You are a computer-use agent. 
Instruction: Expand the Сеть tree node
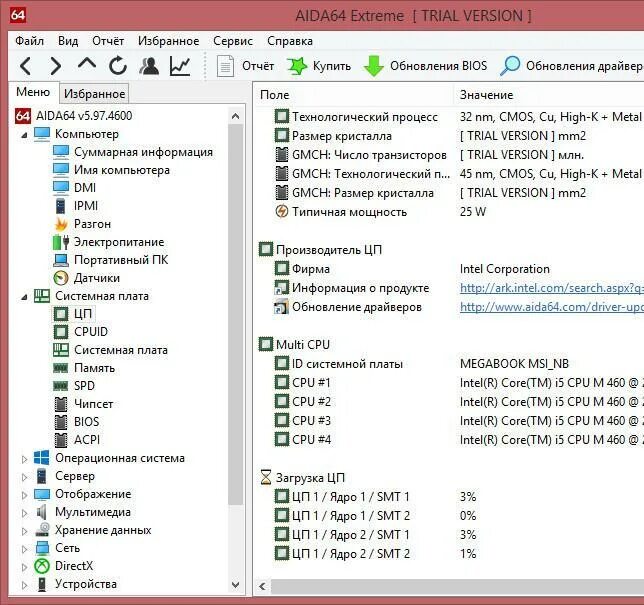point(24,549)
